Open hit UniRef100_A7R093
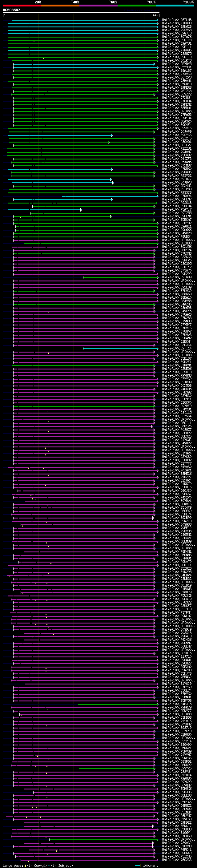The width and height of the screenshot is (197, 868). [177, 23]
